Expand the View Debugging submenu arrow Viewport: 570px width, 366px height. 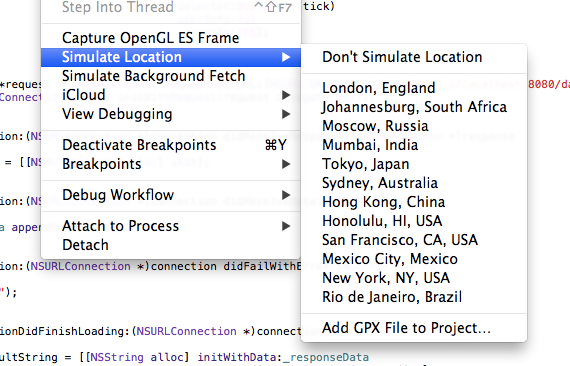click(x=286, y=114)
